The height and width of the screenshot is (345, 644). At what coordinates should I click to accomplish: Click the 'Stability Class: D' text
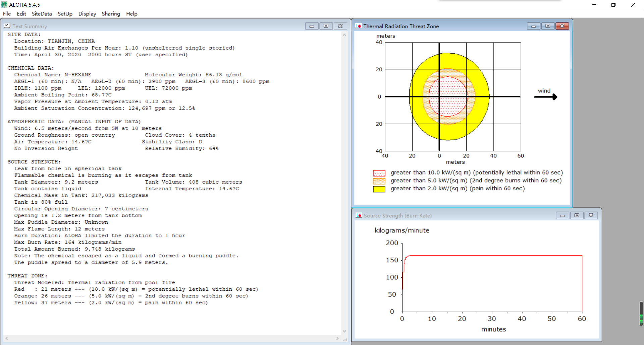172,142
